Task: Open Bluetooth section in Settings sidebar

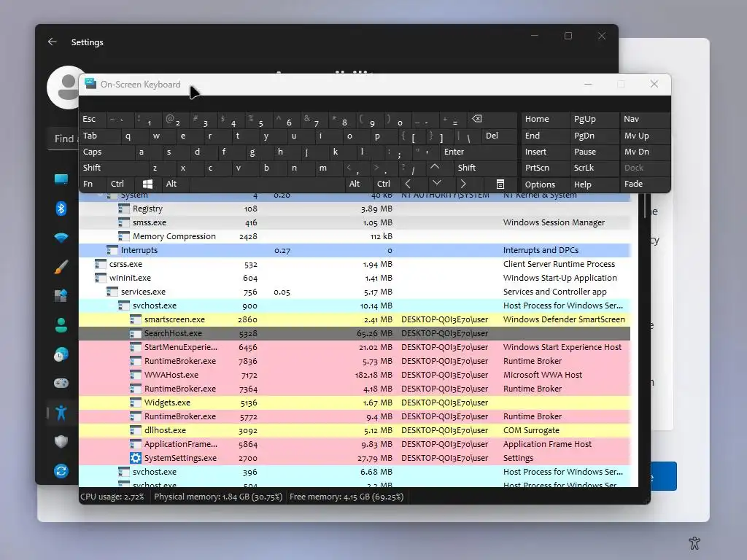Action: tap(61, 209)
